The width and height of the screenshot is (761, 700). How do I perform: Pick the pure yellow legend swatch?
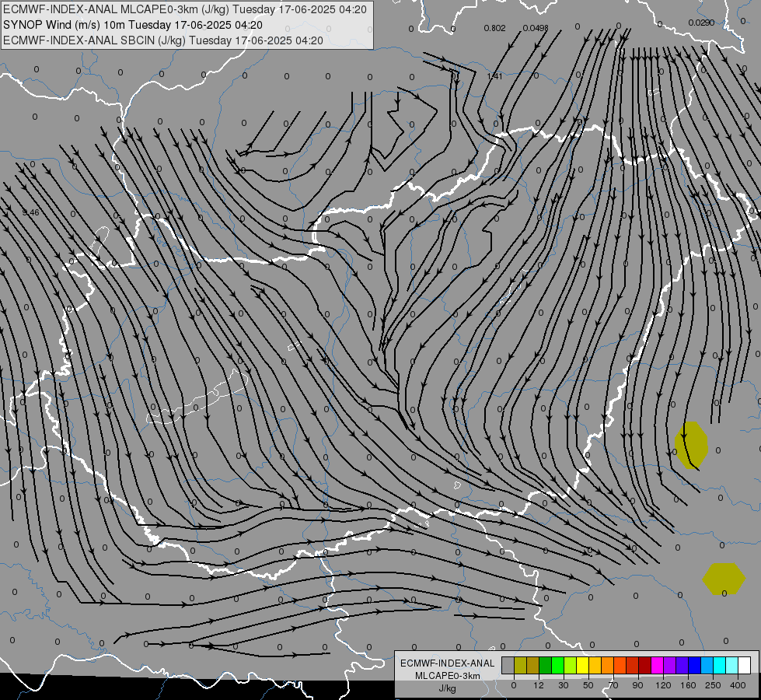pyautogui.click(x=582, y=665)
